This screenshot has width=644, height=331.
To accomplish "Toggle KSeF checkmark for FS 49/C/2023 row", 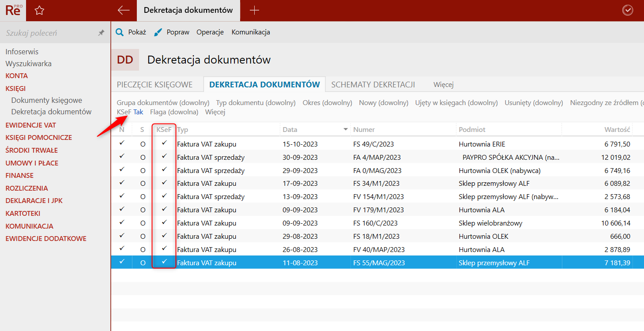I will (164, 143).
